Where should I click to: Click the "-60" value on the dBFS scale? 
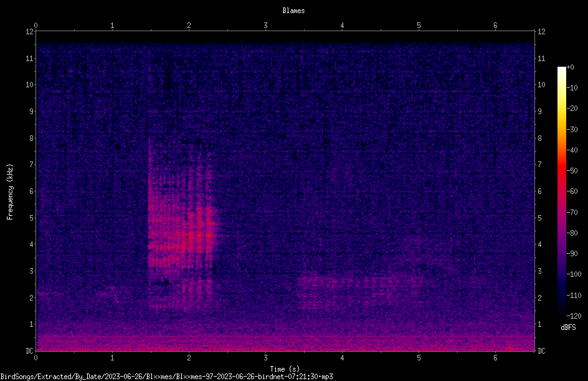[x=572, y=191]
